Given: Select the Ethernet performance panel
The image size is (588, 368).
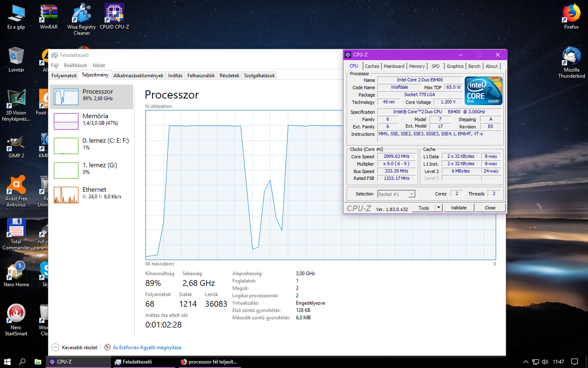Looking at the screenshot, I should 91,195.
